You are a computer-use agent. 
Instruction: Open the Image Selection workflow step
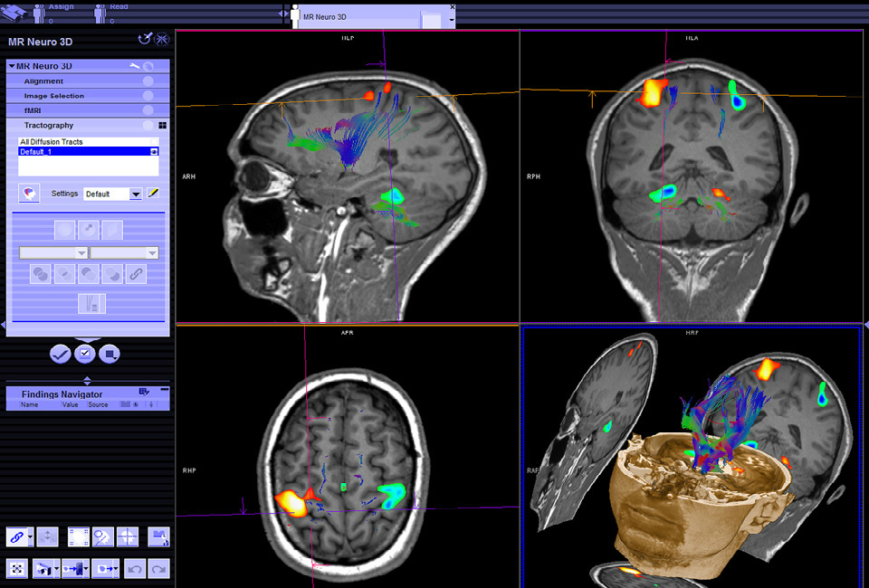coord(54,96)
